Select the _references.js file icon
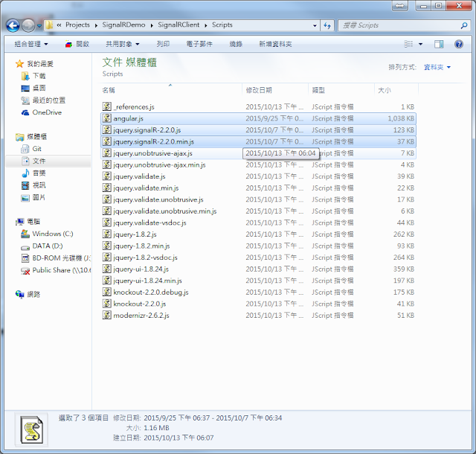 click(106, 106)
